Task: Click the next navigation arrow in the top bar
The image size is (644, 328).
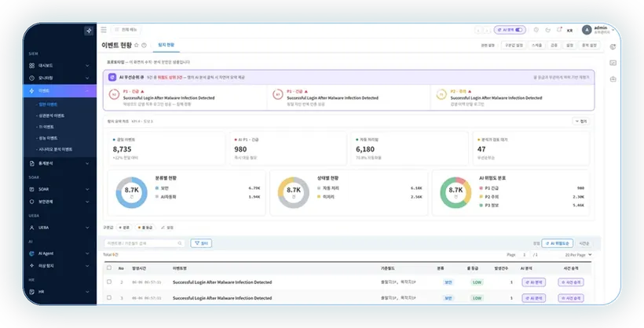Action: [487, 30]
